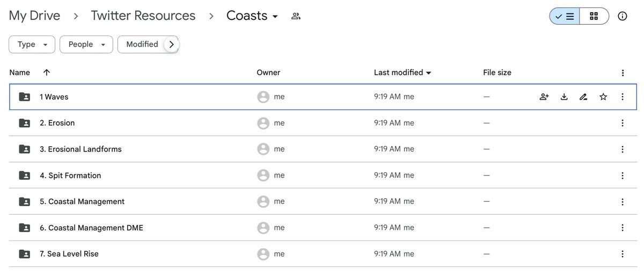Sort by the Name column header
Image resolution: width=644 pixels, height=276 pixels.
20,72
